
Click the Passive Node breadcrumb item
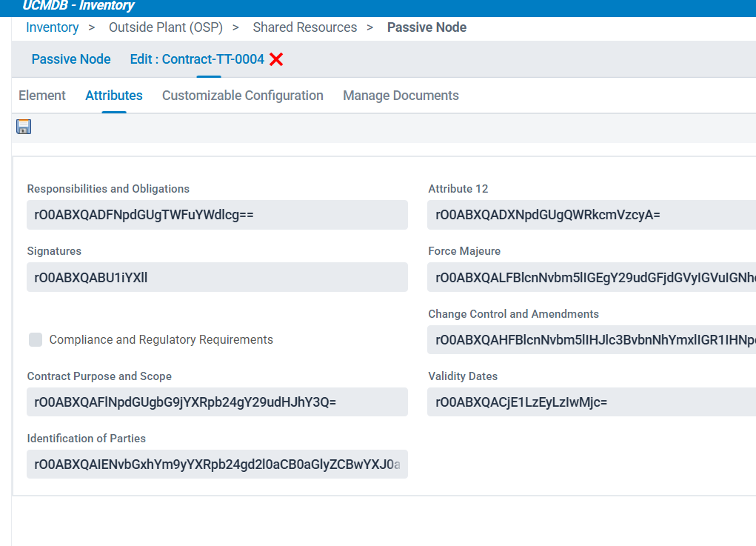click(426, 27)
